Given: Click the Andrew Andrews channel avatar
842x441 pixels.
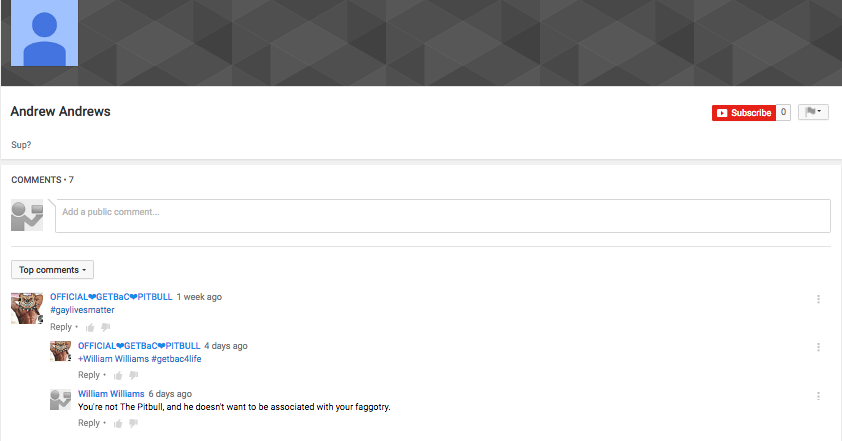Looking at the screenshot, I should [45, 33].
